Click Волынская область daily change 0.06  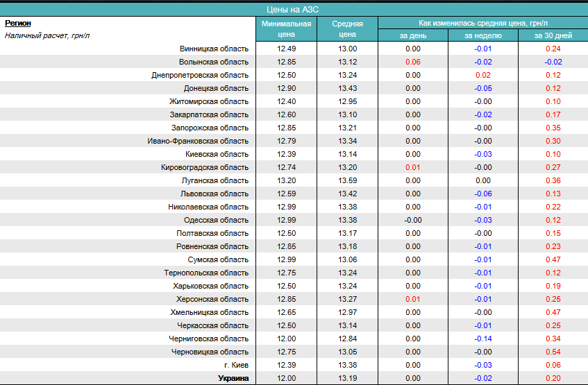pyautogui.click(x=412, y=62)
